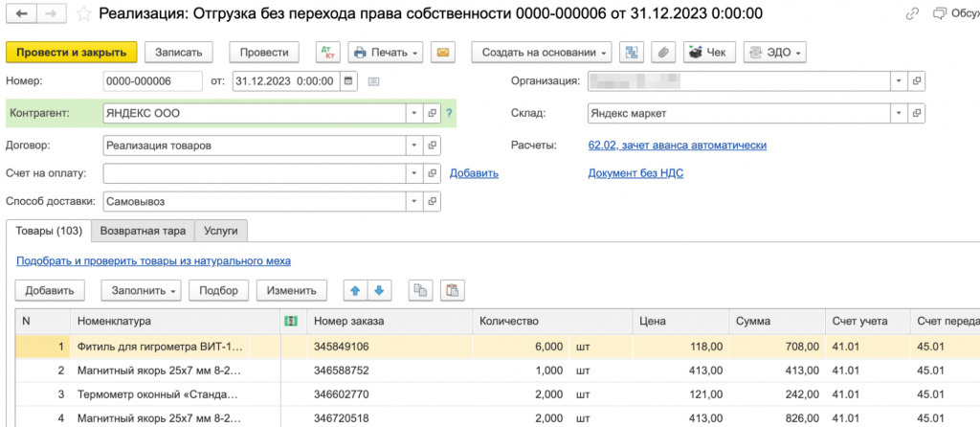Screen dimensions: 980x427
Task: Click the Провести и закрыть button
Action: [x=71, y=53]
